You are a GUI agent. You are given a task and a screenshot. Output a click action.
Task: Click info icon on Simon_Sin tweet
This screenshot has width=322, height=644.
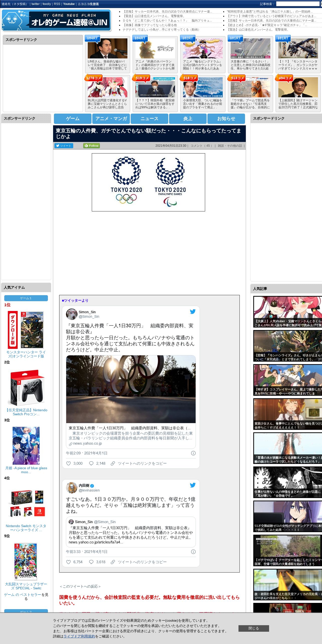click(x=193, y=453)
